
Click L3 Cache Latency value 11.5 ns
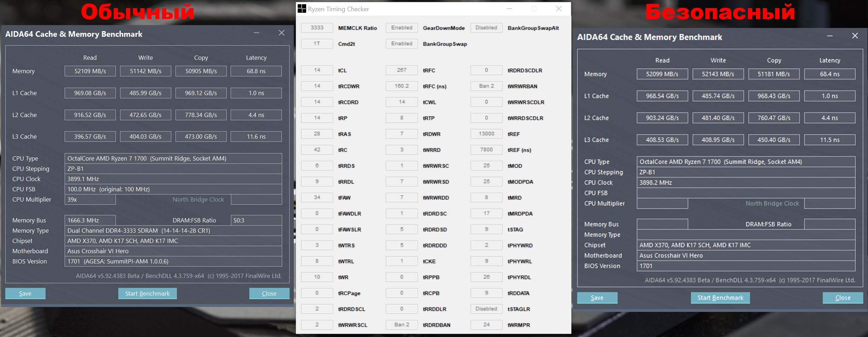[830, 140]
